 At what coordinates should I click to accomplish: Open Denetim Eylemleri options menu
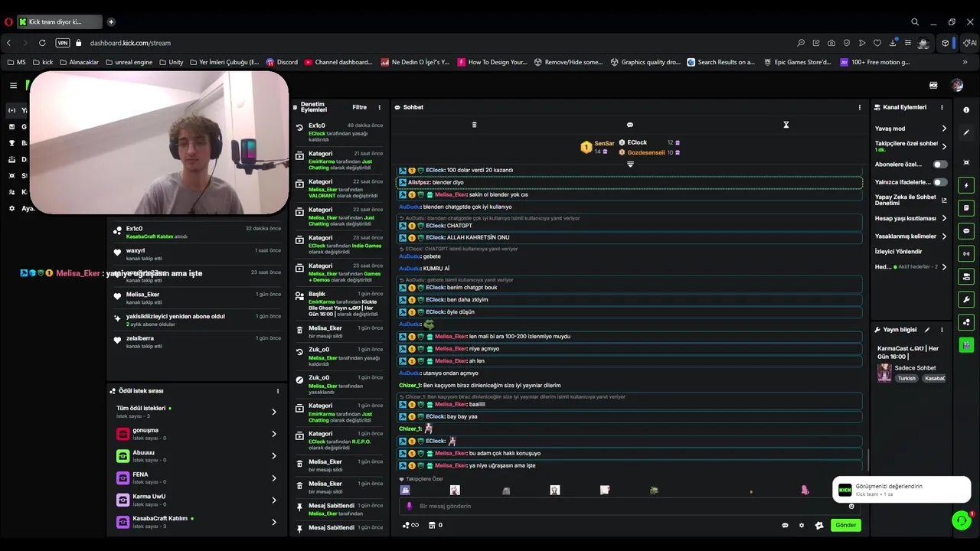click(x=379, y=107)
